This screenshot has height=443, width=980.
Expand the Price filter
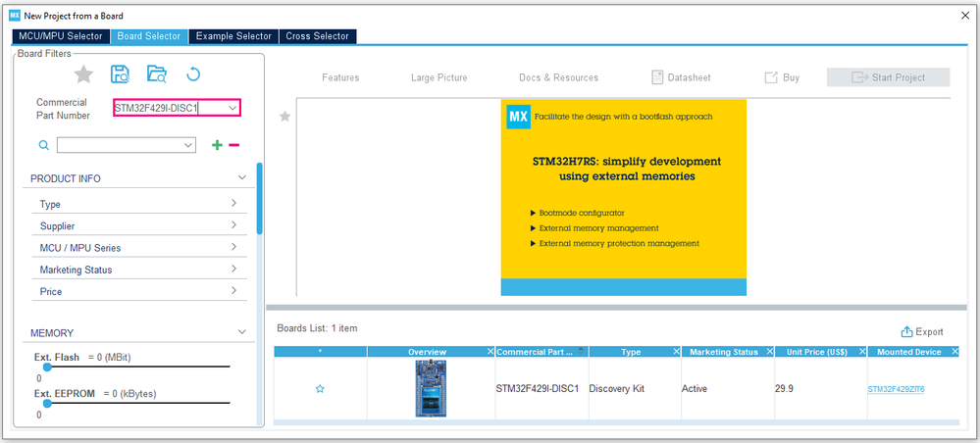[233, 291]
